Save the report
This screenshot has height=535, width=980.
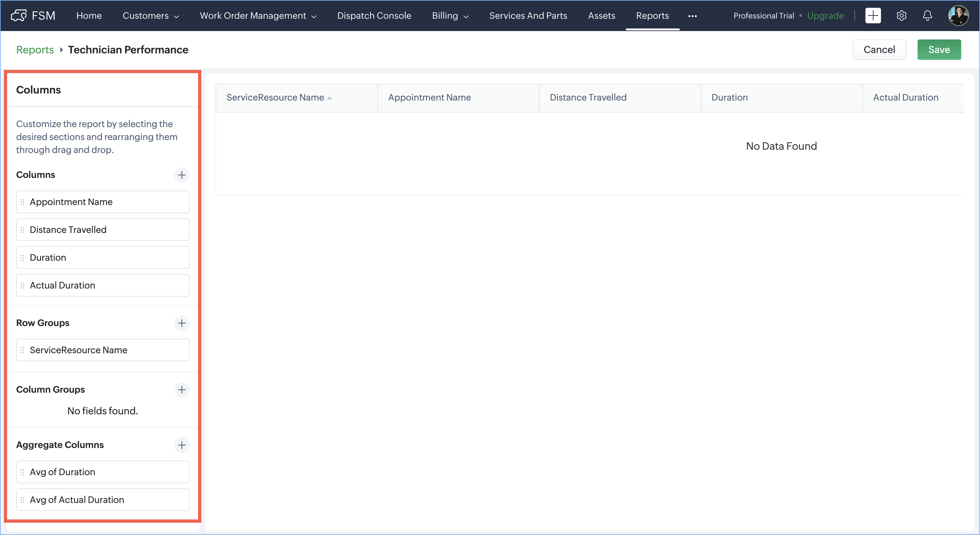click(x=939, y=50)
